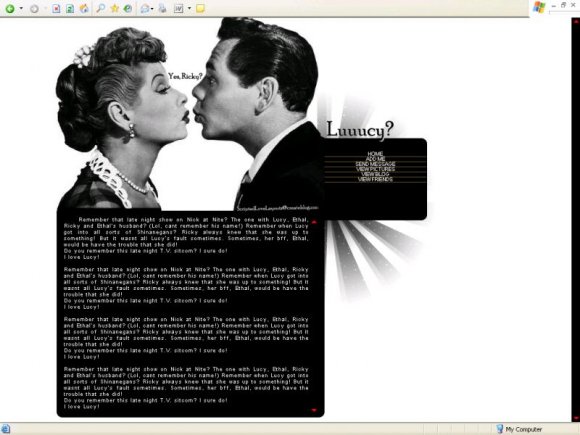Click the page icon in status bar
The width and height of the screenshot is (580, 435).
[x=5, y=429]
